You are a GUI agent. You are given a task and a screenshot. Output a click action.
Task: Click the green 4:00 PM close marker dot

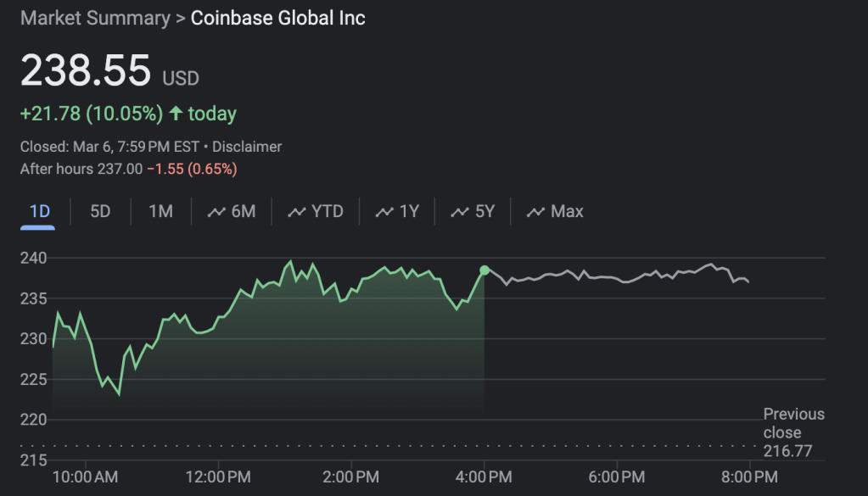pyautogui.click(x=484, y=270)
